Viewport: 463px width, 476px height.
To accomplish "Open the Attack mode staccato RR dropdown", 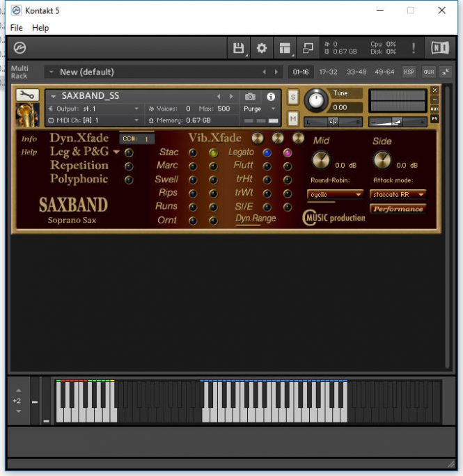I will pos(398,194).
